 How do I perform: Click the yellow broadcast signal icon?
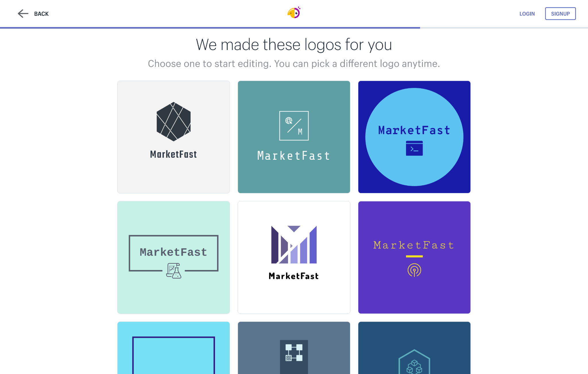click(414, 270)
